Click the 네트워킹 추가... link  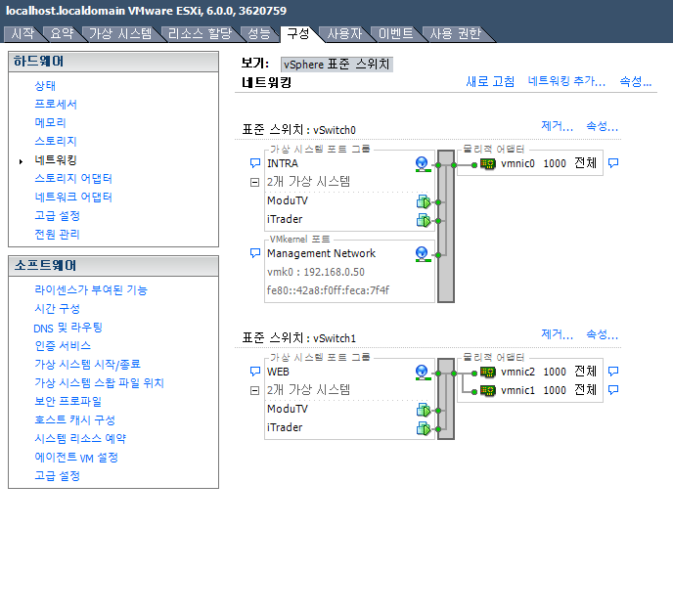(x=566, y=81)
